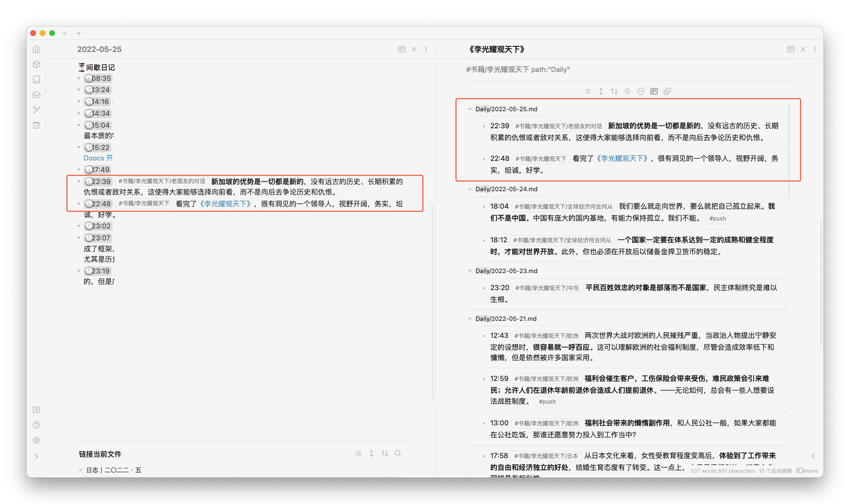The image size is (850, 504).
Task: Close the 《李光耀观天下》 pane
Action: (803, 49)
